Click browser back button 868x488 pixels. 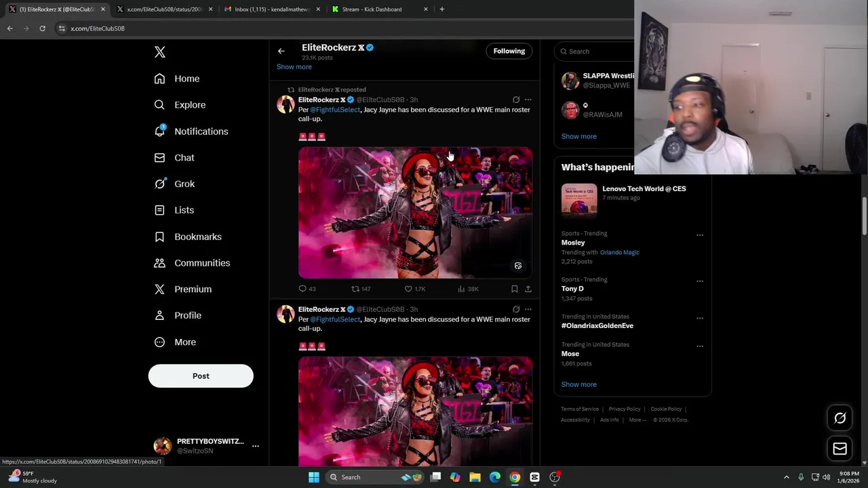click(x=9, y=28)
